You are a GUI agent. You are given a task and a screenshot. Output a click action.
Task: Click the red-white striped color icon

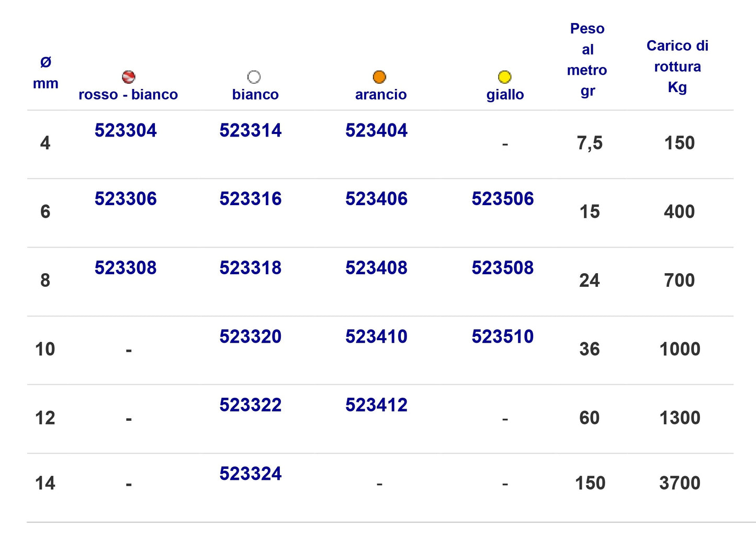click(x=129, y=77)
